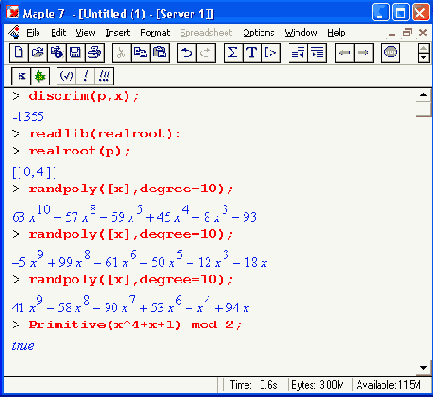Click the worksheet scrollbar down arrow
The width and height of the screenshot is (433, 397).
(x=423, y=368)
